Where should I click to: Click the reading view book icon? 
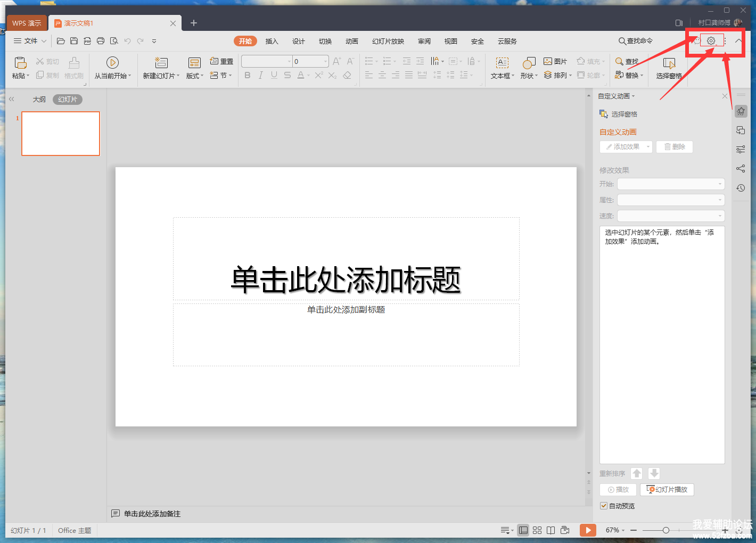click(x=551, y=530)
